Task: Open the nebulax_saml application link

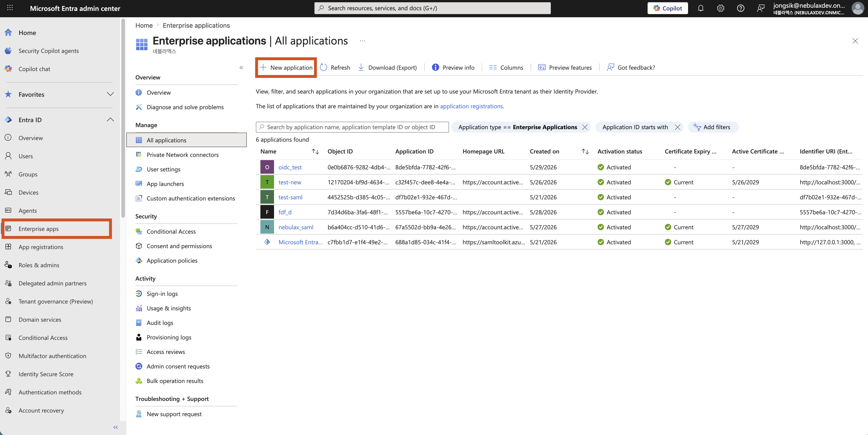Action: 296,227
